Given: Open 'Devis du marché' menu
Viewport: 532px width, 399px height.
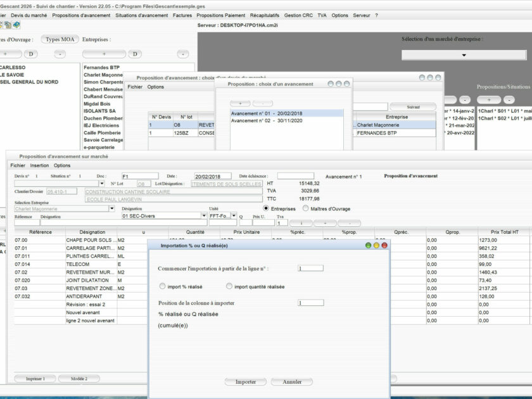Looking at the screenshot, I should pyautogui.click(x=29, y=15).
